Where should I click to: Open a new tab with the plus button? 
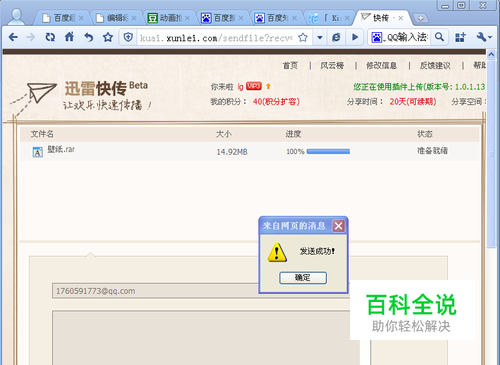click(421, 18)
